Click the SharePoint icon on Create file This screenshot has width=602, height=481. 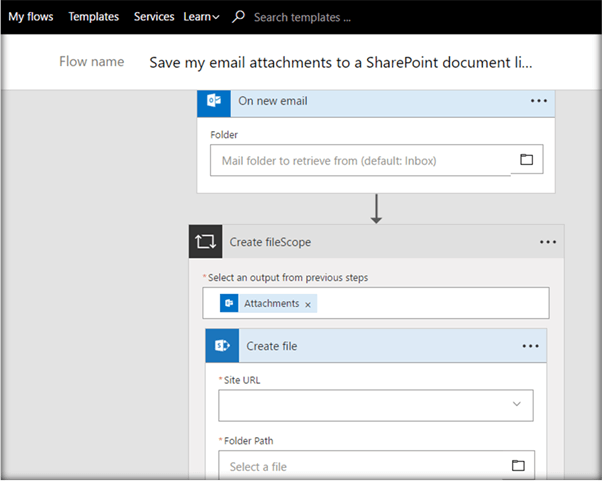[x=222, y=346]
